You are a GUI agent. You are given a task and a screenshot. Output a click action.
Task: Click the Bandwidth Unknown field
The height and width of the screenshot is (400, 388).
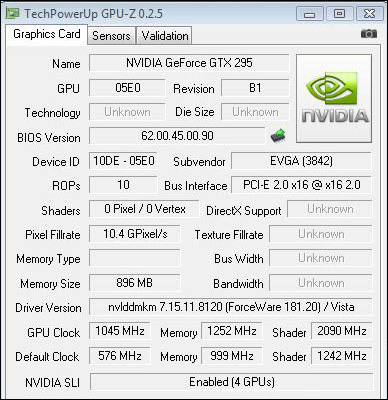[x=321, y=283]
